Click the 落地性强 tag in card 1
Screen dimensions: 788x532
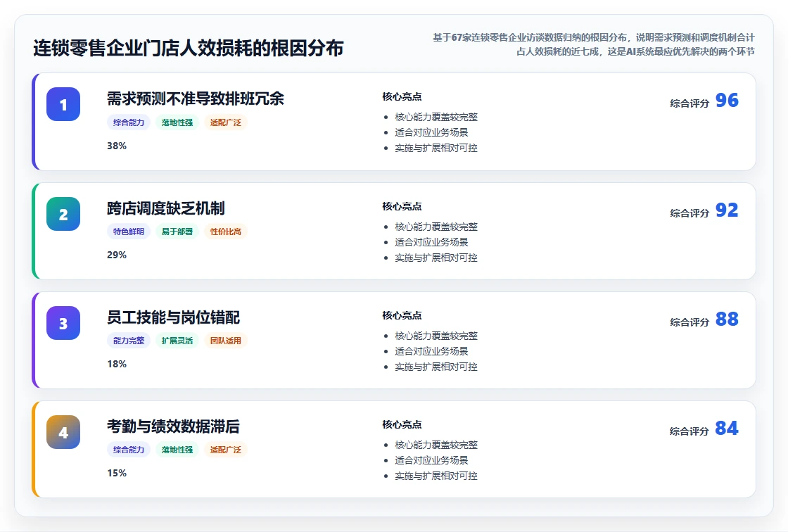177,122
